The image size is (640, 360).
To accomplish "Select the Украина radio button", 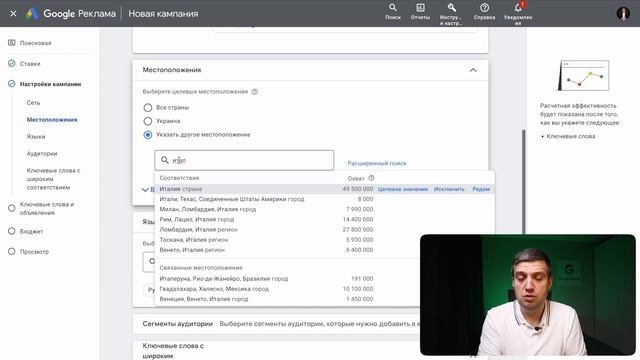I will coord(148,121).
